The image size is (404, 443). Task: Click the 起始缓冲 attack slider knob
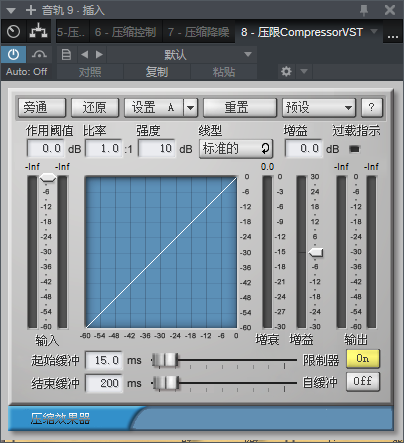coord(166,360)
